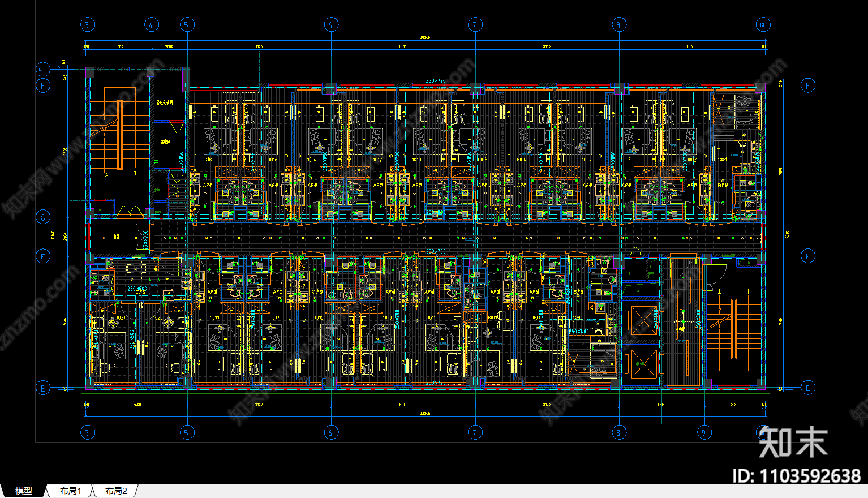Click the 强电间 room label
Viewport: 868px width, 498px height.
tap(165, 143)
